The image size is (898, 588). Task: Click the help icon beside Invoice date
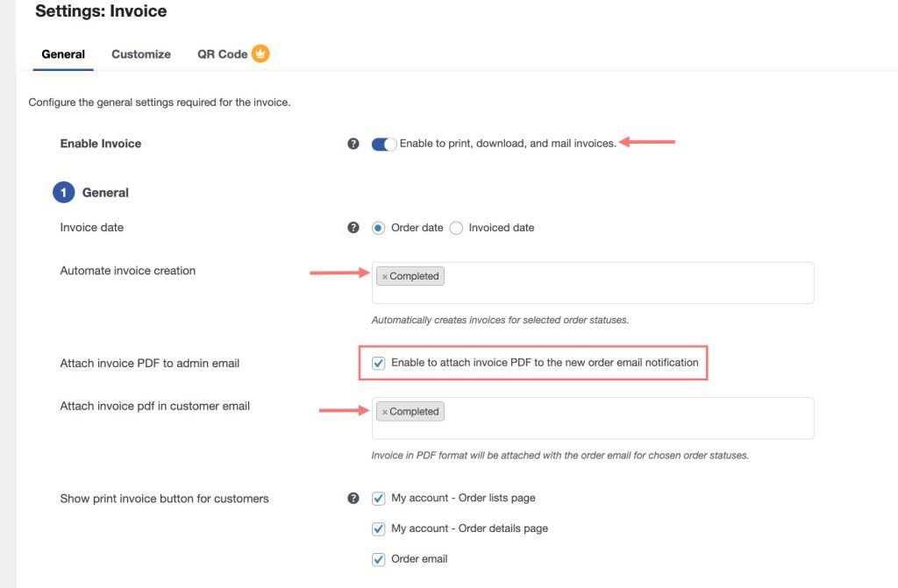point(354,227)
